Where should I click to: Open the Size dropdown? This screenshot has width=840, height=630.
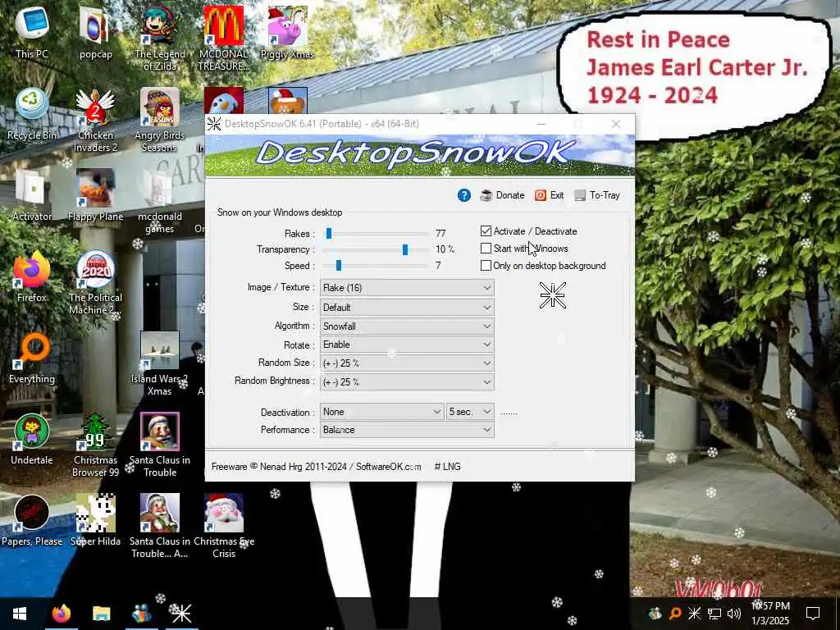[x=407, y=308]
